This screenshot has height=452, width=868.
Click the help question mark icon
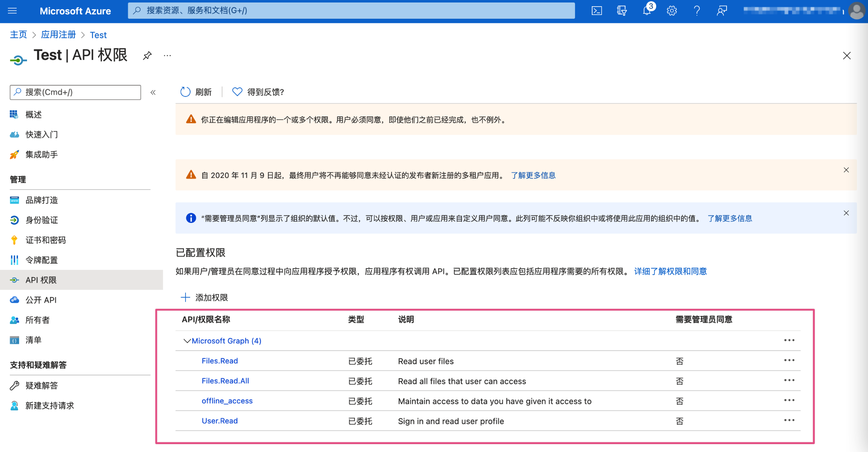697,11
